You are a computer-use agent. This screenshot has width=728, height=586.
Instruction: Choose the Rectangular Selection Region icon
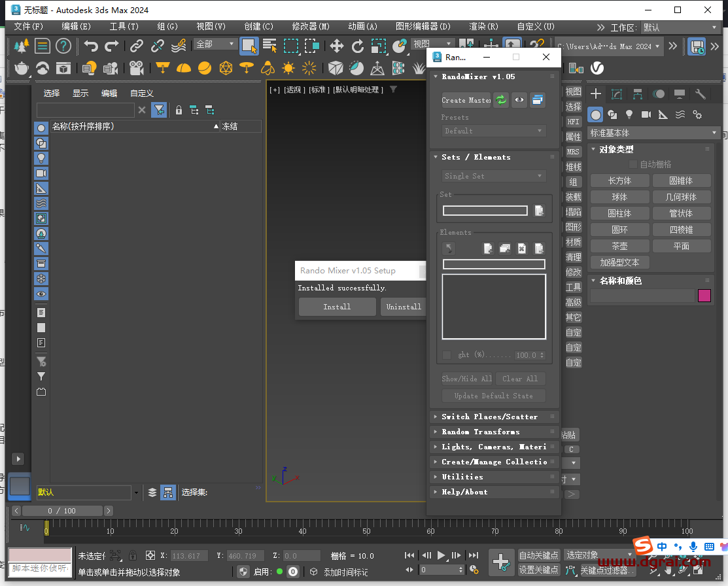(291, 46)
